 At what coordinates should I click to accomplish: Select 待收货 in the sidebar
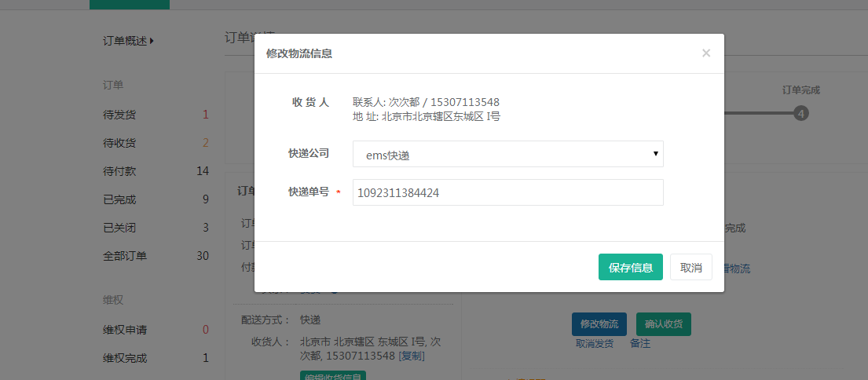(119, 143)
